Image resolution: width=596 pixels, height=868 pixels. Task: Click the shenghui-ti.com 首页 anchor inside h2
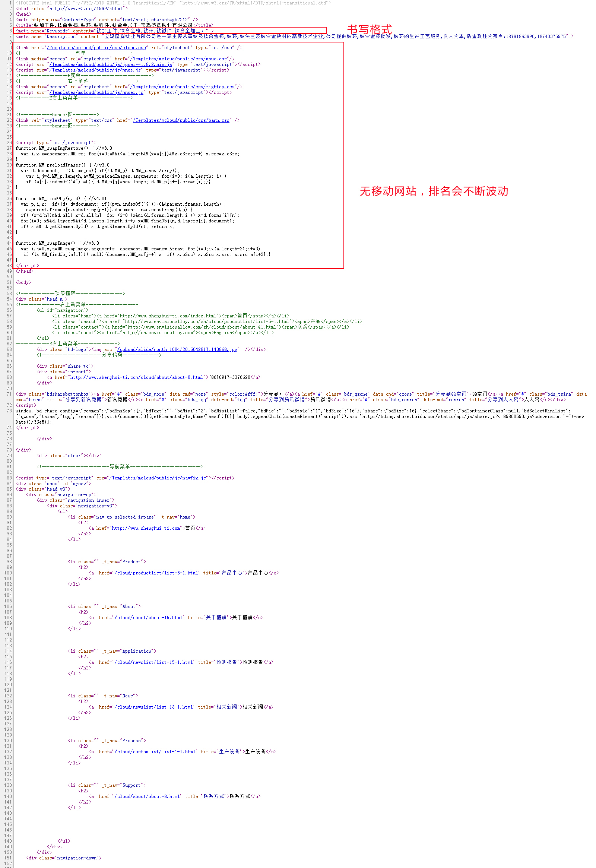pyautogui.click(x=147, y=529)
